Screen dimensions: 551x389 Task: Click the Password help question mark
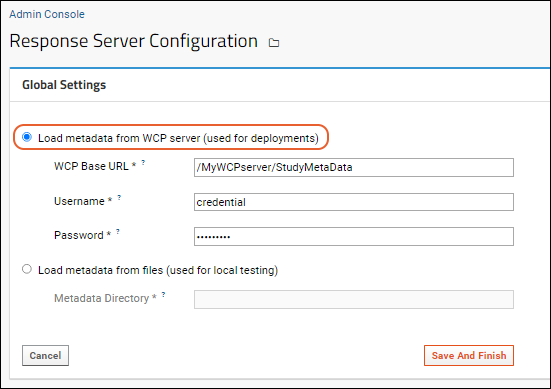(118, 232)
